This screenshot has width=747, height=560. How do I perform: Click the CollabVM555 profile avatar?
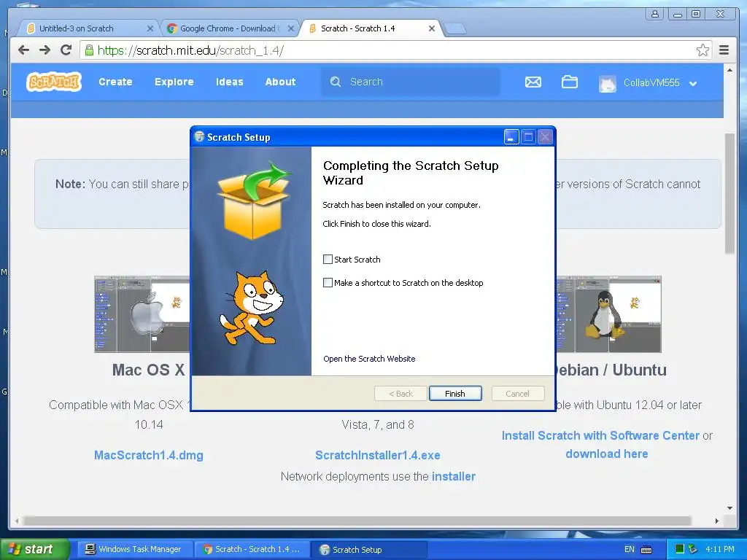click(608, 83)
